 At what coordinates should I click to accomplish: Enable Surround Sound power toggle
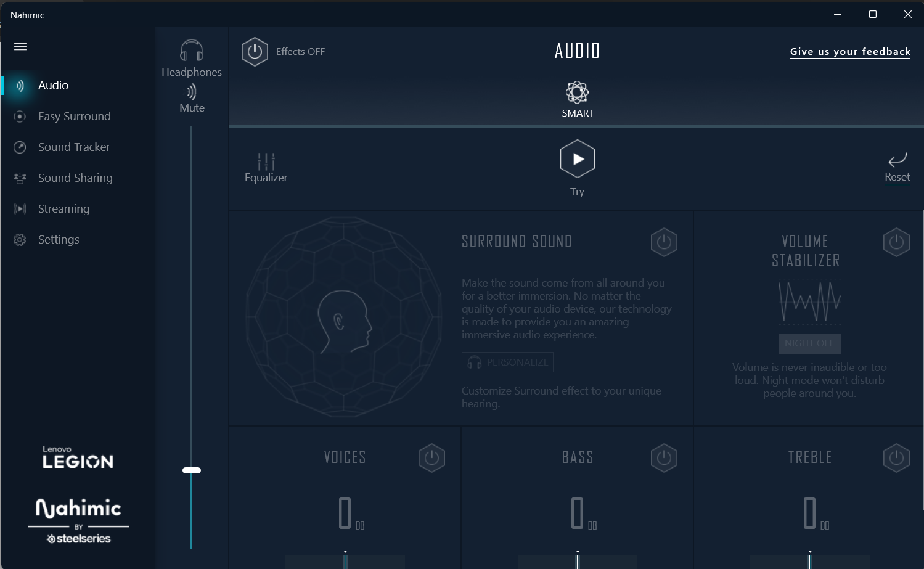(x=664, y=242)
